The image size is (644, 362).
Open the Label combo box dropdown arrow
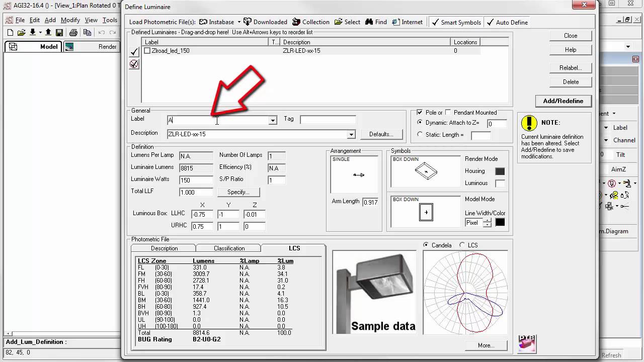coord(273,120)
